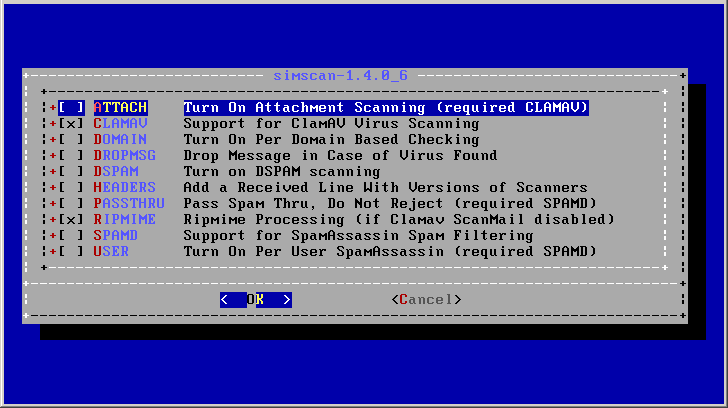728x408 pixels.
Task: Click the OK button
Action: (x=256, y=300)
